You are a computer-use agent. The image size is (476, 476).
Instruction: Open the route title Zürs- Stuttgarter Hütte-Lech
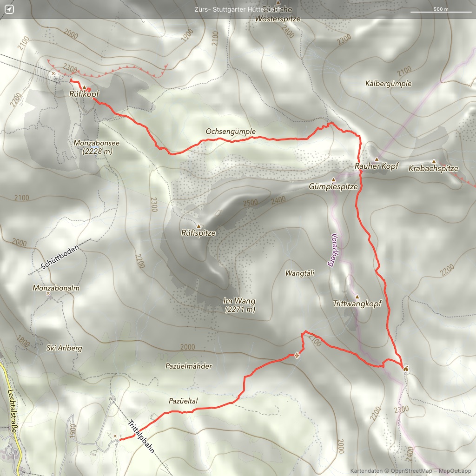[x=238, y=9]
